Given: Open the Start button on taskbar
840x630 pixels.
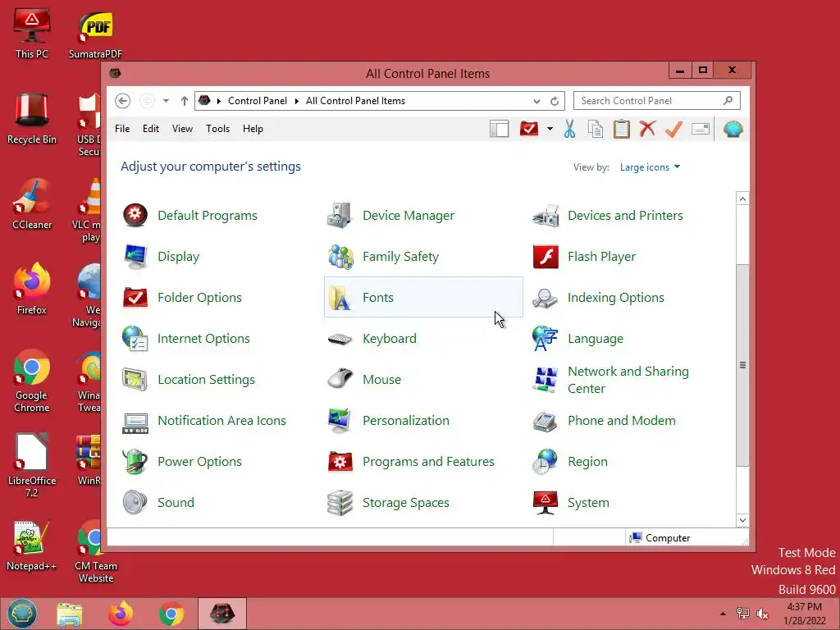Looking at the screenshot, I should click(22, 614).
